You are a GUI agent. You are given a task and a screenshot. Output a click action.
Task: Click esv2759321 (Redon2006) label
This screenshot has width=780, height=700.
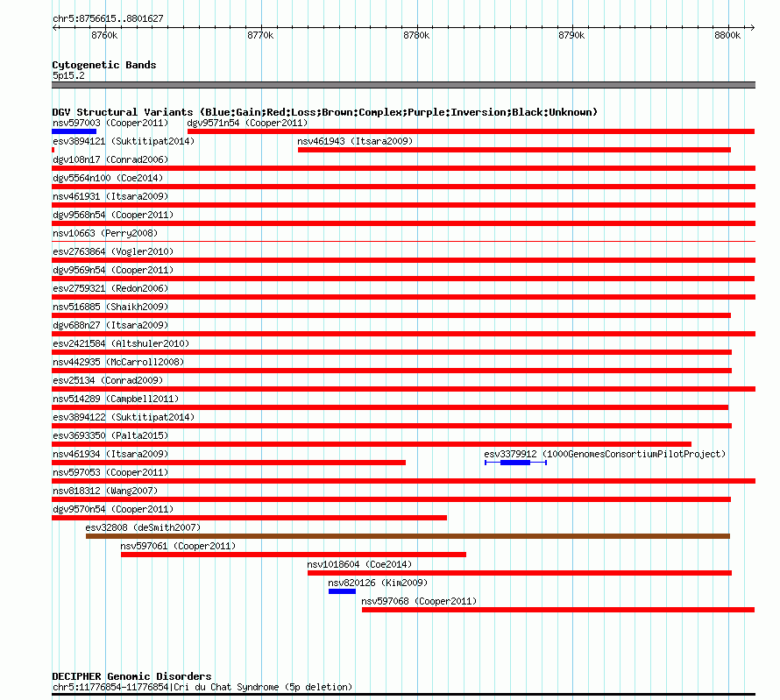click(110, 288)
